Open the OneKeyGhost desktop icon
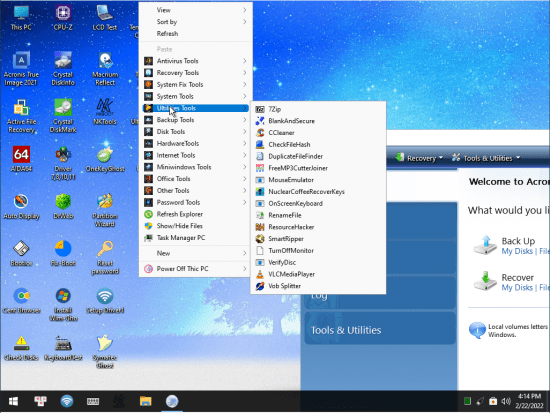This screenshot has width=550, height=413. click(x=105, y=159)
